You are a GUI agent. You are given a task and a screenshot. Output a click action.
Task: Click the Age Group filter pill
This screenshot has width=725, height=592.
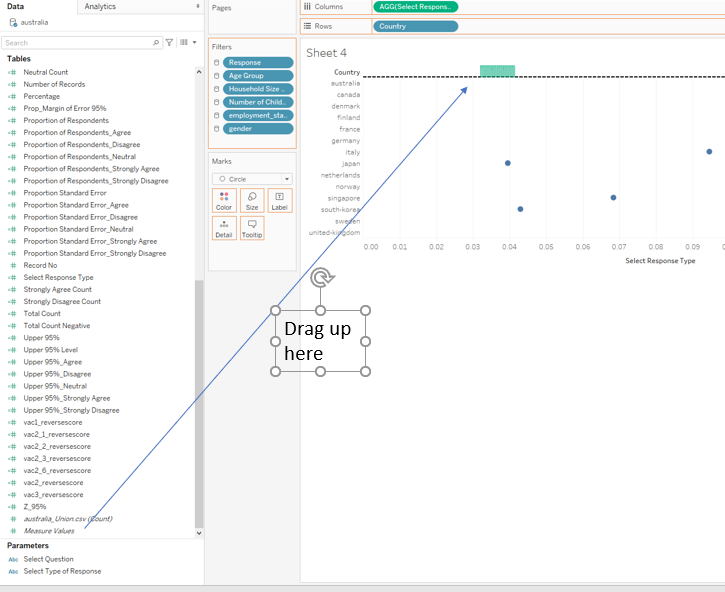tap(258, 76)
